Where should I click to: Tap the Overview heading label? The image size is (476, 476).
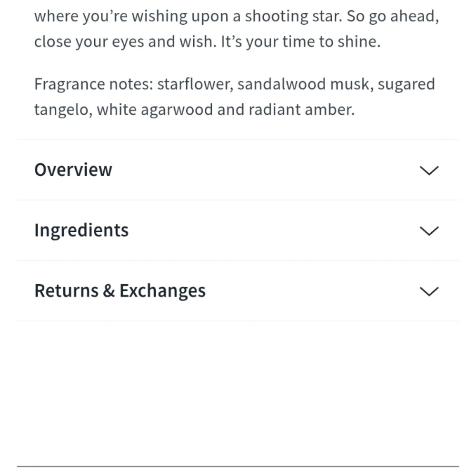(x=73, y=170)
